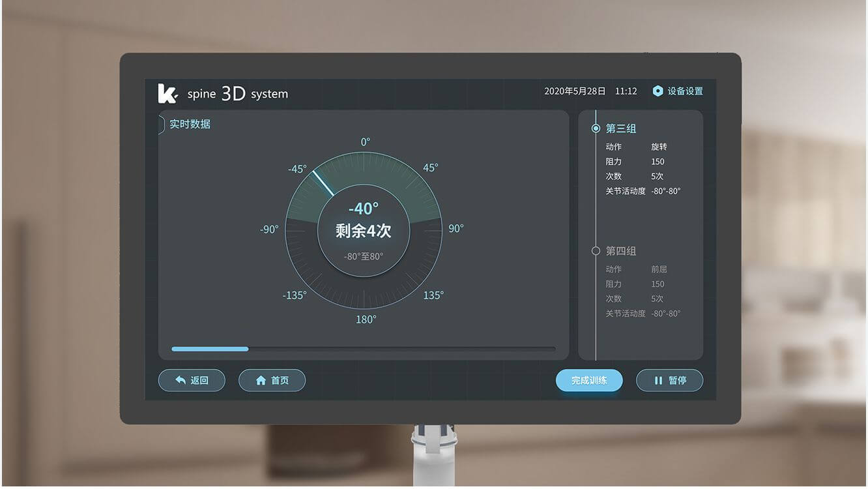
Task: Click the 第四组 group title
Action: (621, 251)
